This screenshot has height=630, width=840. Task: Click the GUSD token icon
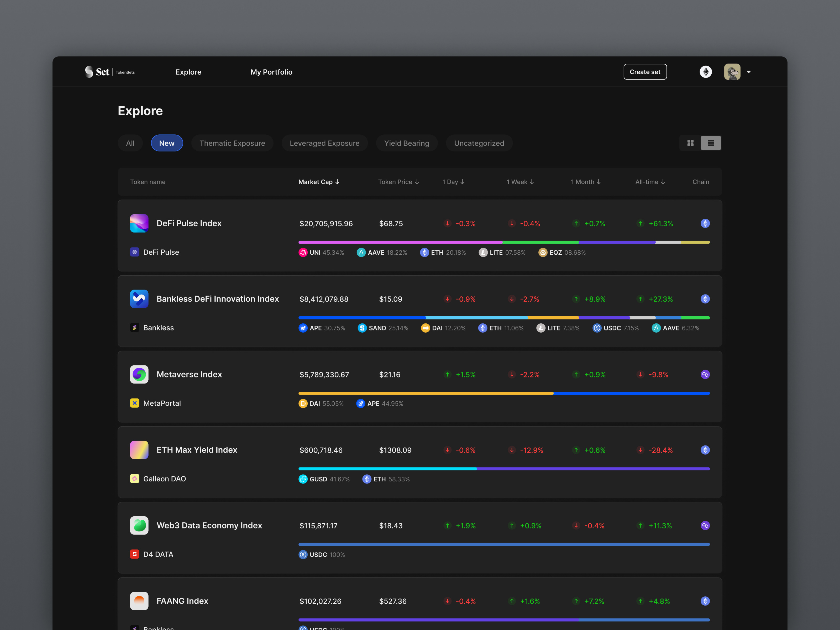coord(303,479)
